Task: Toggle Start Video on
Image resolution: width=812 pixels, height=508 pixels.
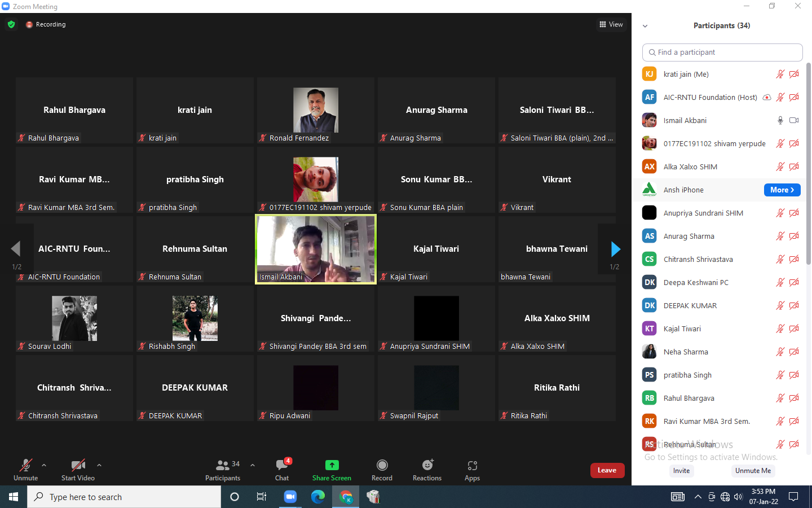Action: 78,466
